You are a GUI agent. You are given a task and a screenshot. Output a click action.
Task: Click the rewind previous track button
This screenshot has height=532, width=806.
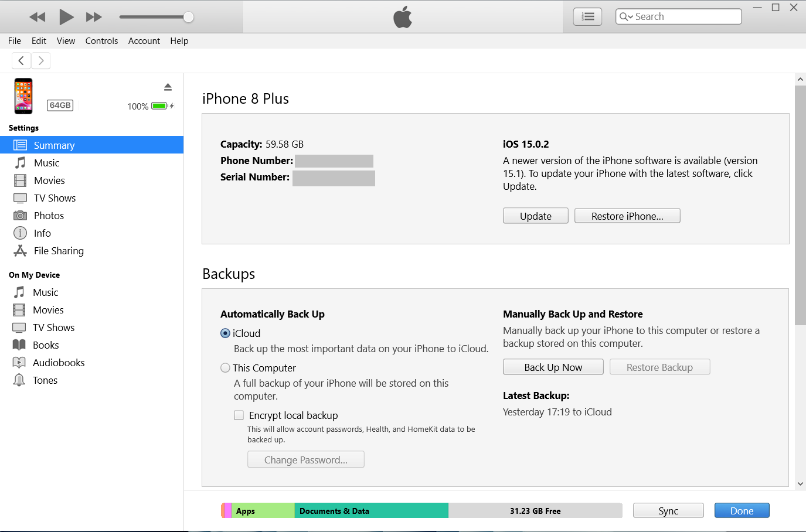(x=38, y=17)
